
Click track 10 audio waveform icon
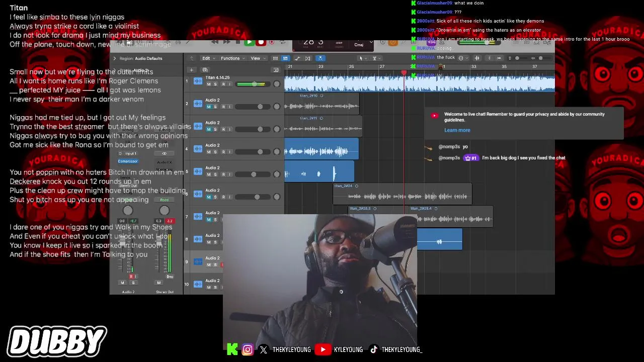coord(198,284)
